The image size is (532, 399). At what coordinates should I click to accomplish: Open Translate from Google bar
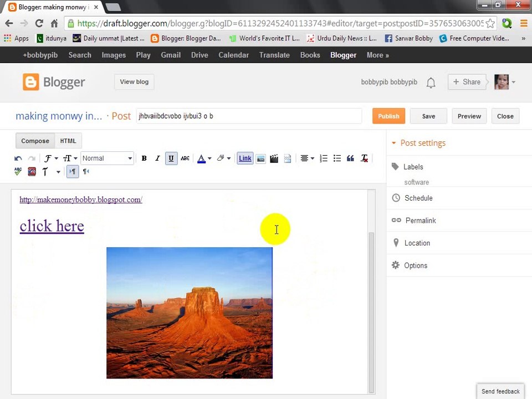274,55
